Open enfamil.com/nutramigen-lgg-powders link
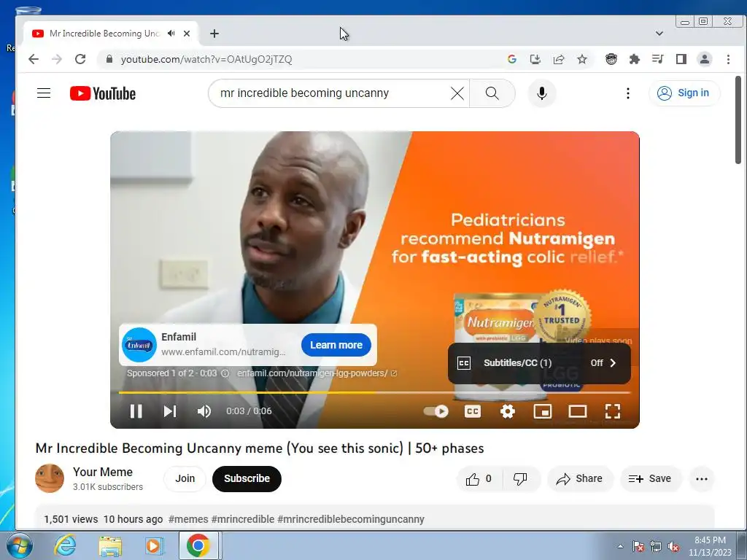Viewport: 747px width, 560px height. [x=317, y=373]
